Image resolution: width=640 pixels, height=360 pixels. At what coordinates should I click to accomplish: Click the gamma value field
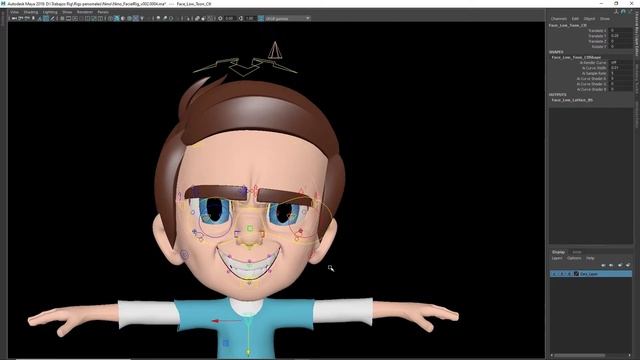point(250,18)
